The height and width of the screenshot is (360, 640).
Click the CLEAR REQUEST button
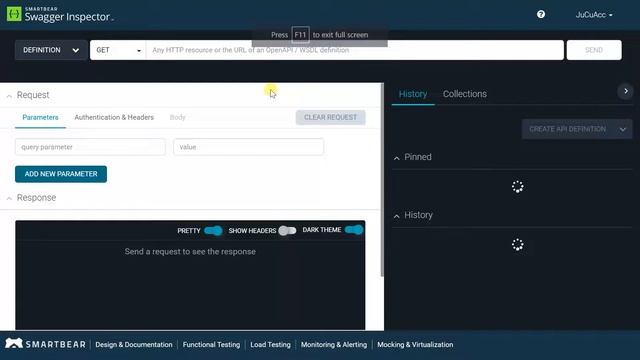pyautogui.click(x=331, y=118)
